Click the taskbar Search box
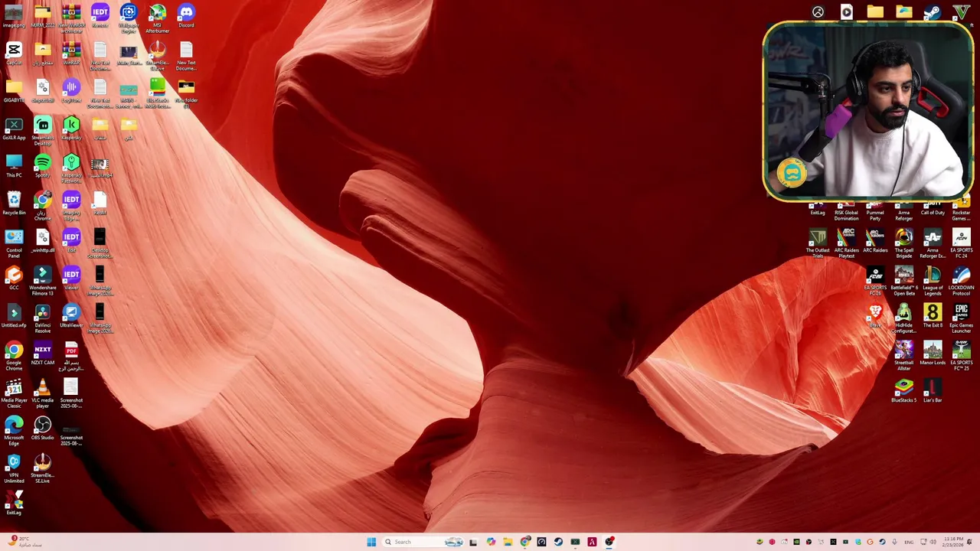The width and height of the screenshot is (980, 551). pos(423,542)
